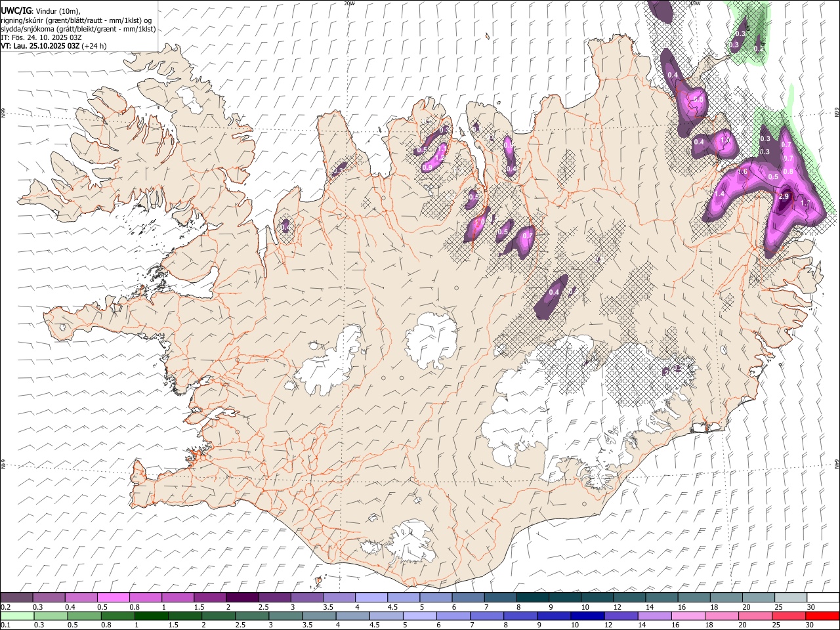Click the deep blue 10 rain legend swatch
This screenshot has height=630, width=840.
tap(587, 616)
